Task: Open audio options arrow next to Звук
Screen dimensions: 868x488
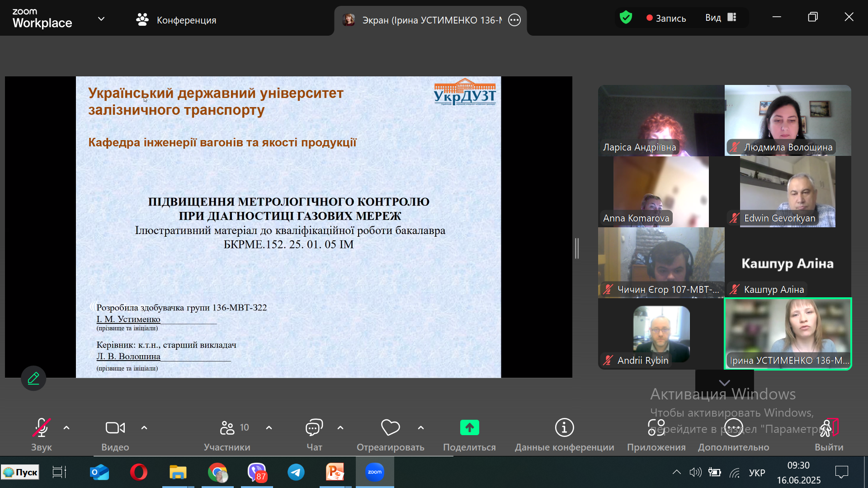Action: 66,427
